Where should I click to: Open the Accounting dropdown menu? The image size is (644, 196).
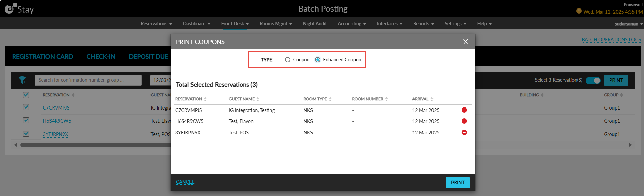click(352, 24)
